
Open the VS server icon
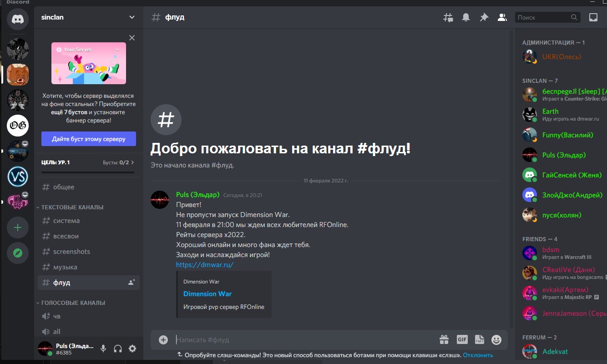tap(18, 177)
